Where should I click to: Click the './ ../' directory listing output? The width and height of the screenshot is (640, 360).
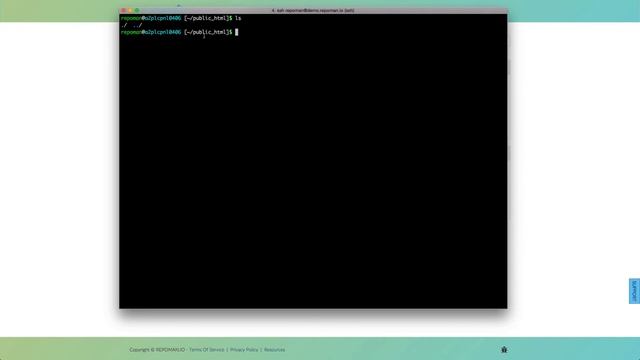coord(131,25)
